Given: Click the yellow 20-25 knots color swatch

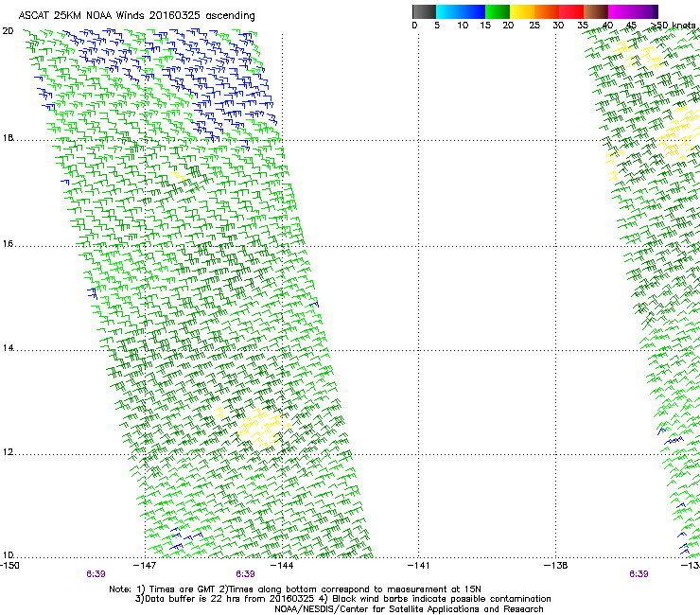Looking at the screenshot, I should point(522,11).
